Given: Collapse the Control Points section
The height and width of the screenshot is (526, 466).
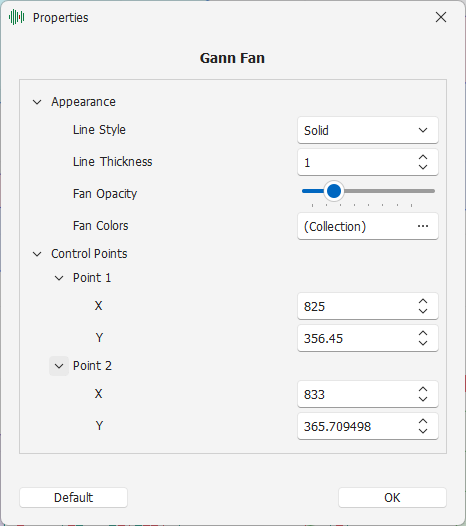Looking at the screenshot, I should pos(37,254).
